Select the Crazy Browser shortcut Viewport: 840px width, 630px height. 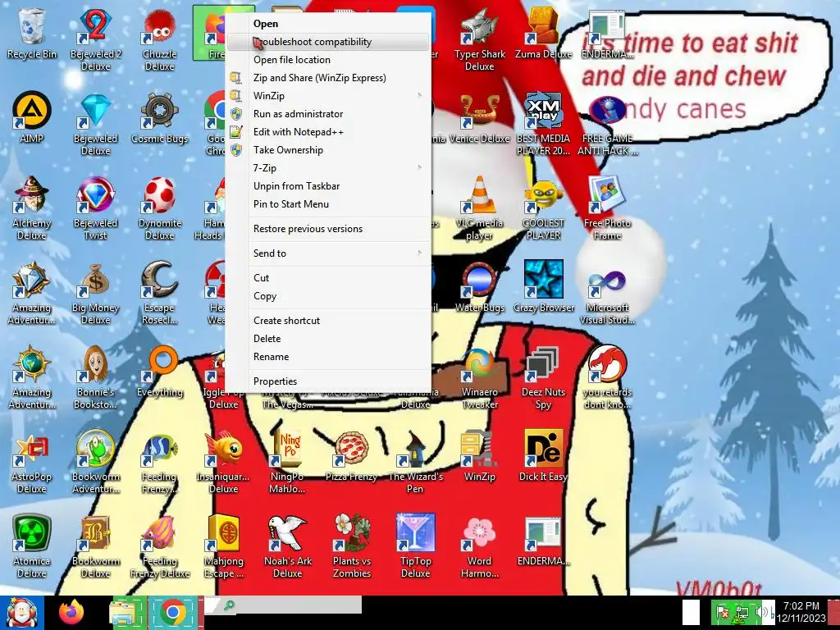pos(543,286)
